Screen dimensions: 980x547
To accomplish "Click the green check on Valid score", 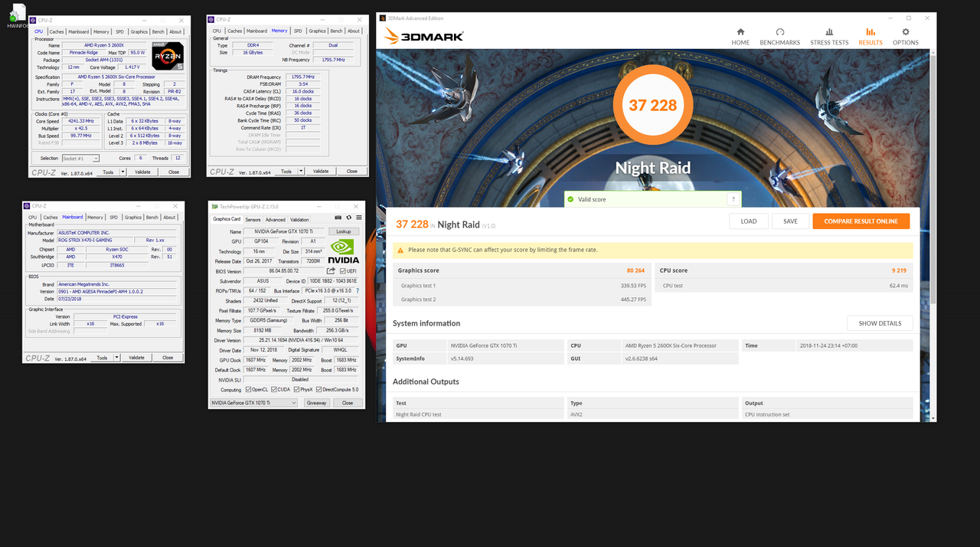I will point(570,199).
